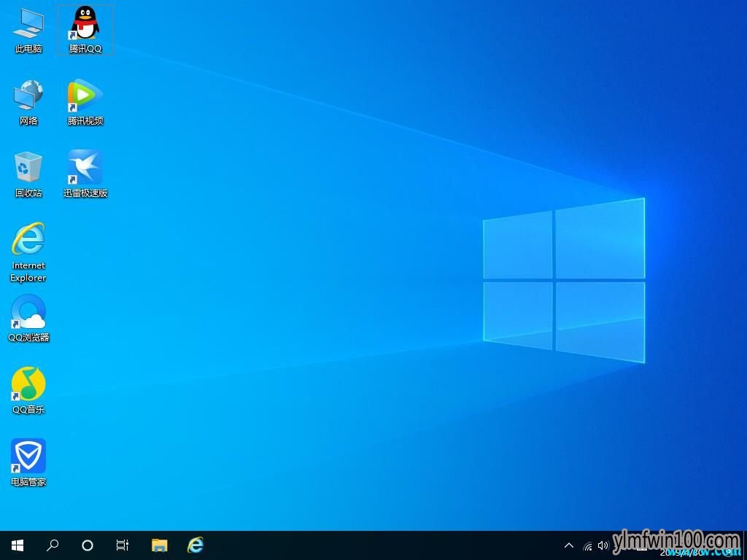Launch the 迅雷极速版 (Xunlei) shortcut
Viewport: 747px width, 560px height.
(x=85, y=168)
